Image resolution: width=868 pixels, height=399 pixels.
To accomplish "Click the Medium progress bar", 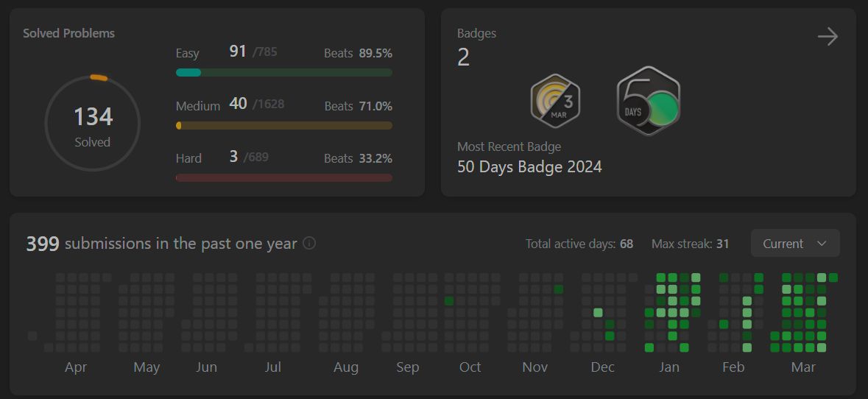I will [283, 125].
